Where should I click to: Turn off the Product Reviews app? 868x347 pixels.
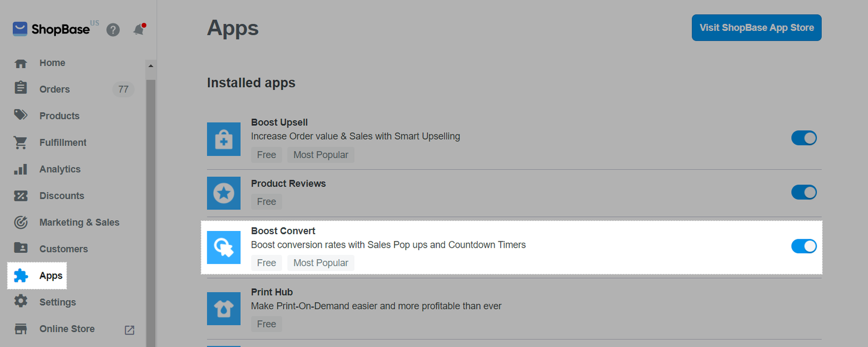coord(803,192)
